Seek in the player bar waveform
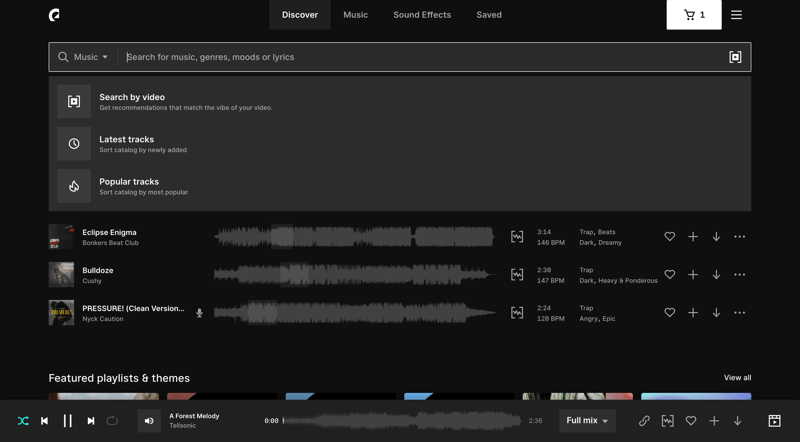The image size is (800, 442). point(402,421)
